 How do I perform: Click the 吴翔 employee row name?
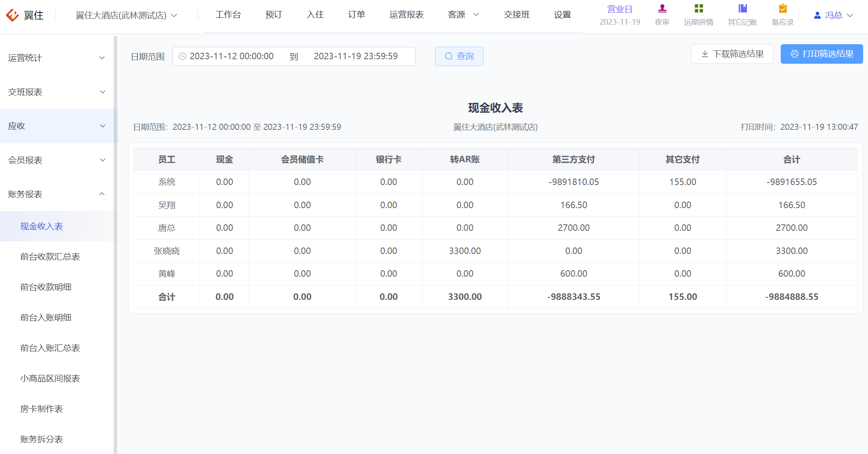pos(167,205)
